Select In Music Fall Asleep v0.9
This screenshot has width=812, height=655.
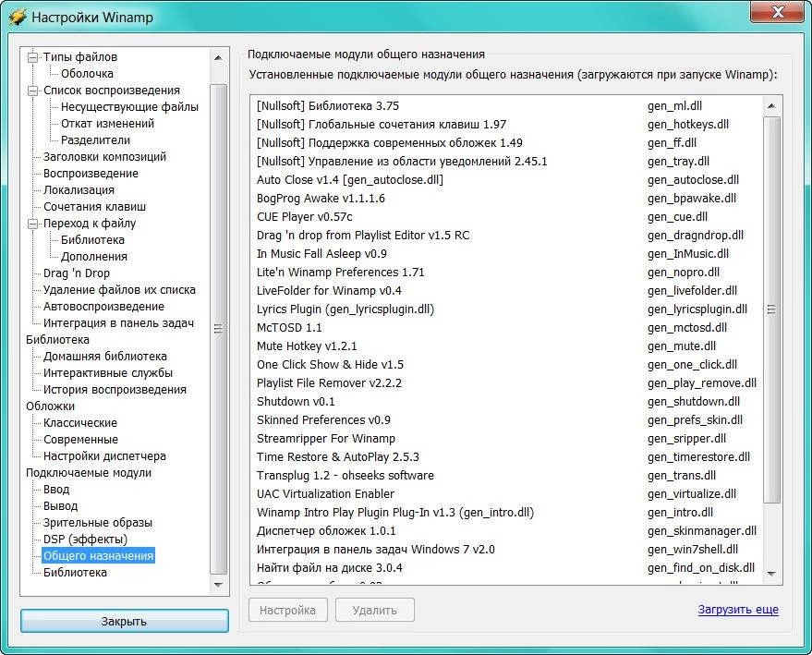click(506, 254)
